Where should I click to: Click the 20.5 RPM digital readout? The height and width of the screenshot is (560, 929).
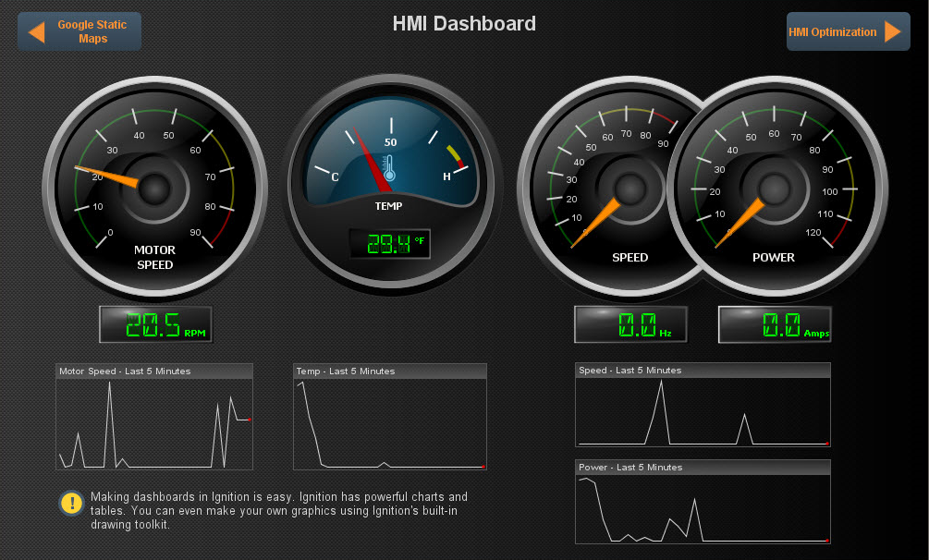click(x=154, y=324)
